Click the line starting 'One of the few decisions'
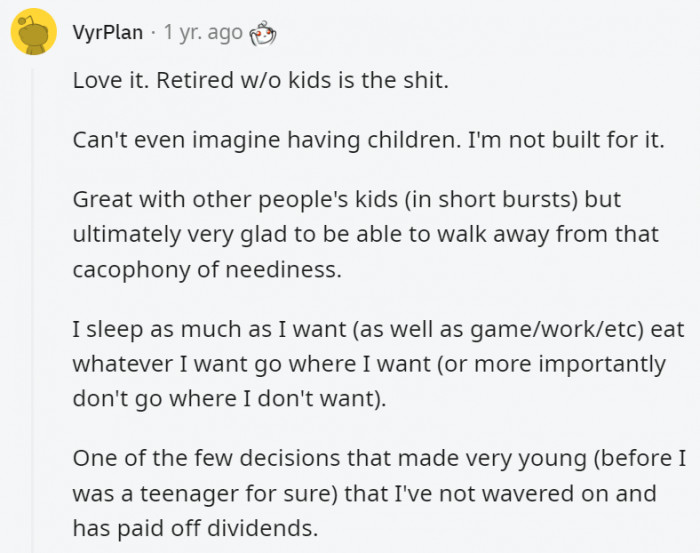The width and height of the screenshot is (700, 553). pos(379,458)
